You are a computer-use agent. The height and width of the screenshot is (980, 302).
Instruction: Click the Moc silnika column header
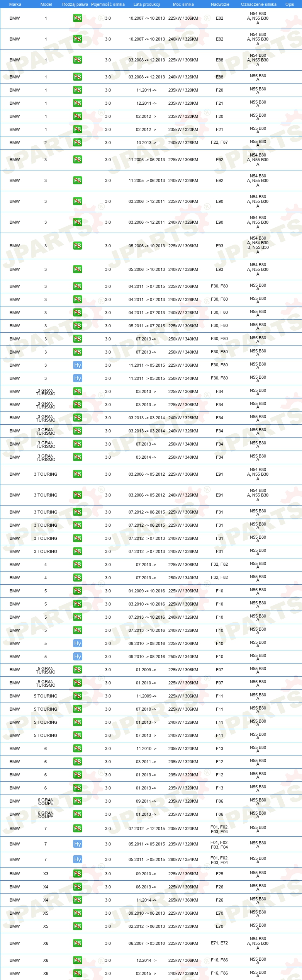coord(183,4)
